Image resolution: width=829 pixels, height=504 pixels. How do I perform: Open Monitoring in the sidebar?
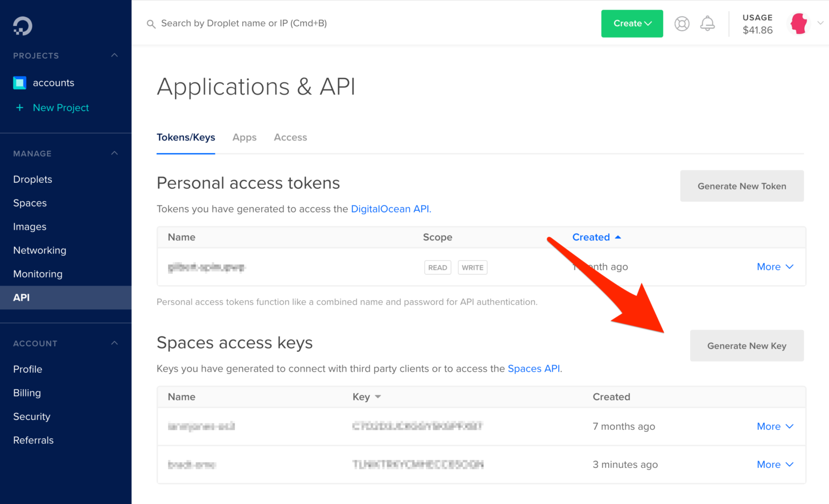click(x=38, y=274)
